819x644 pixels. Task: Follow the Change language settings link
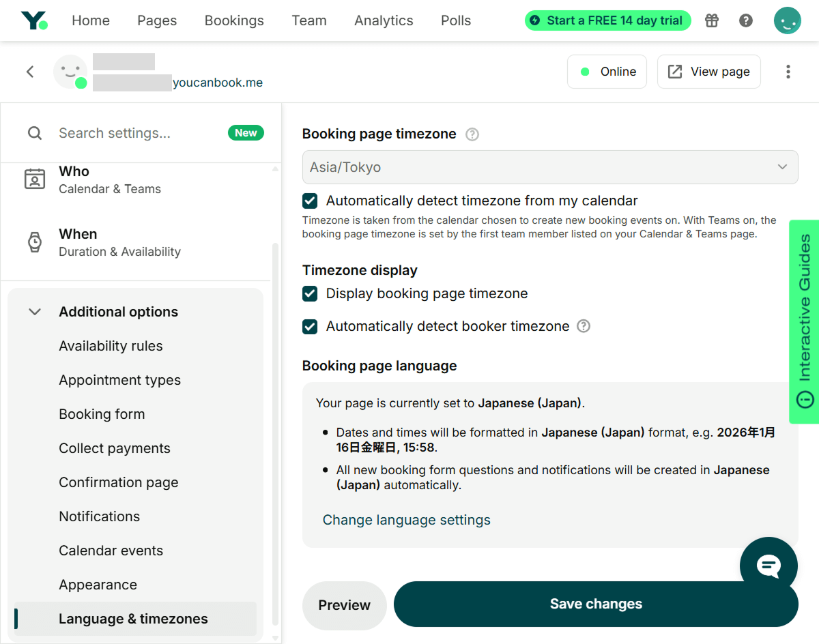pyautogui.click(x=406, y=520)
